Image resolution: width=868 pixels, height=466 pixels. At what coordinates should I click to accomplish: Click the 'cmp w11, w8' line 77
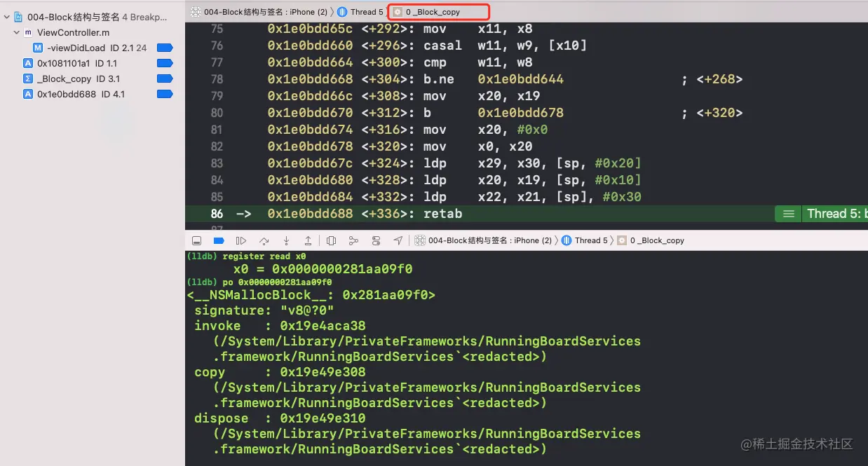tap(478, 62)
